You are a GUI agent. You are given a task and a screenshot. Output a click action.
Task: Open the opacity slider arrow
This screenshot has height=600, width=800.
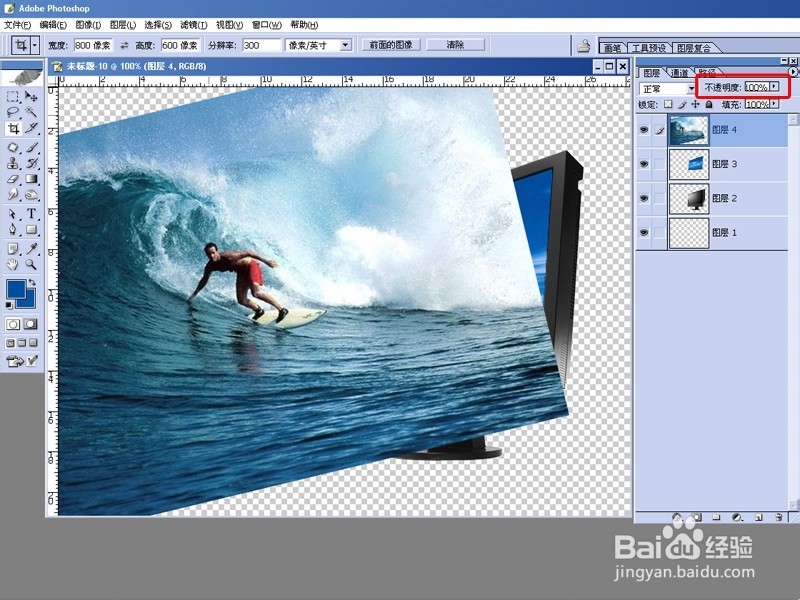[x=776, y=86]
